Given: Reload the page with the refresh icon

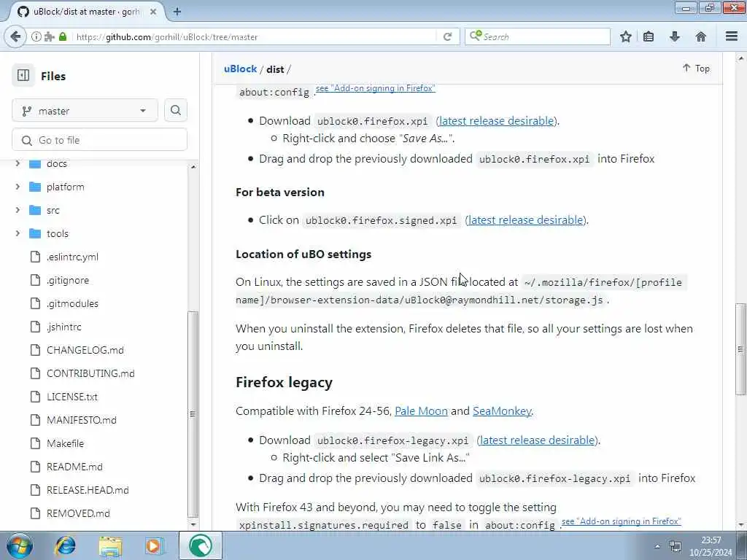Looking at the screenshot, I should [447, 36].
